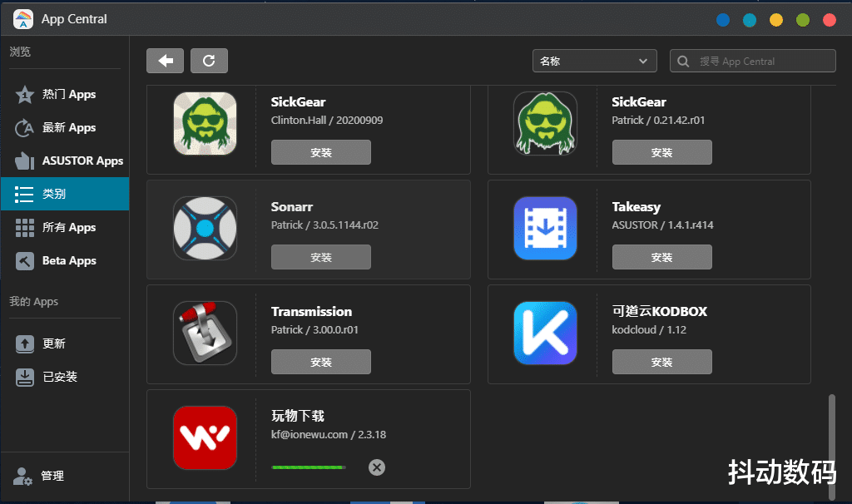Screen dimensions: 852x504
Task: Cancel the 玩物下载 installation
Action: (x=377, y=467)
